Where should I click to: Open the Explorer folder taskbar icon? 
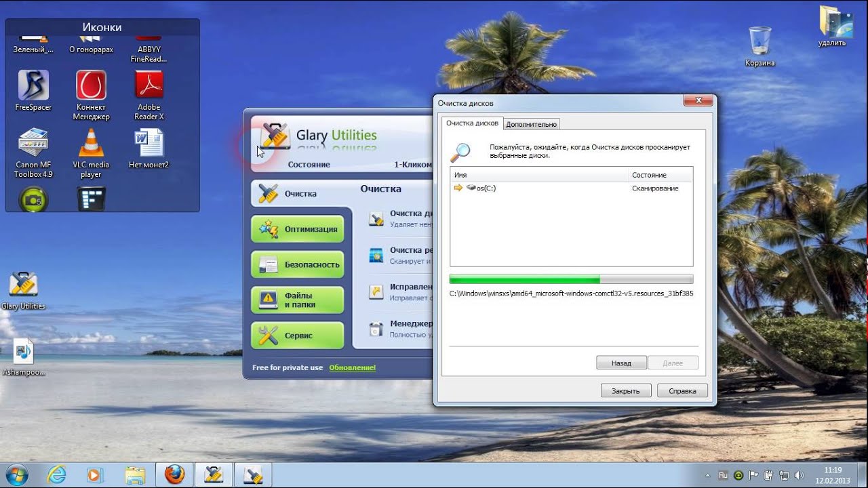pos(135,474)
